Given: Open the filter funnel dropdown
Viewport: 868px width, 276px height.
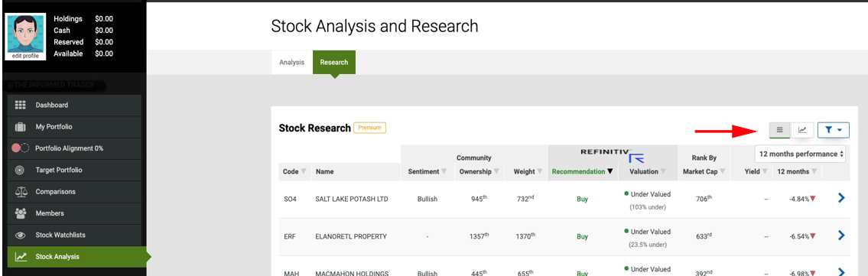Looking at the screenshot, I should coord(833,130).
